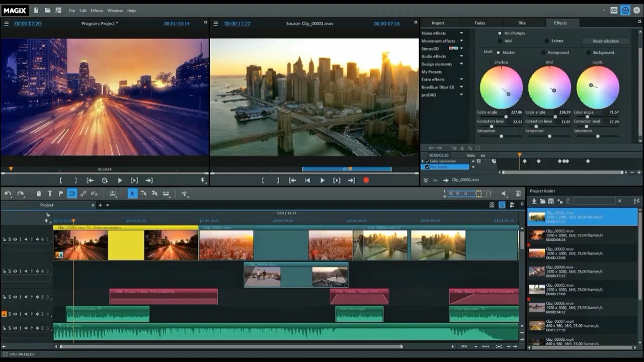Screen dimensions: 644x362
Task: Select the No changes radio button
Action: coord(500,33)
